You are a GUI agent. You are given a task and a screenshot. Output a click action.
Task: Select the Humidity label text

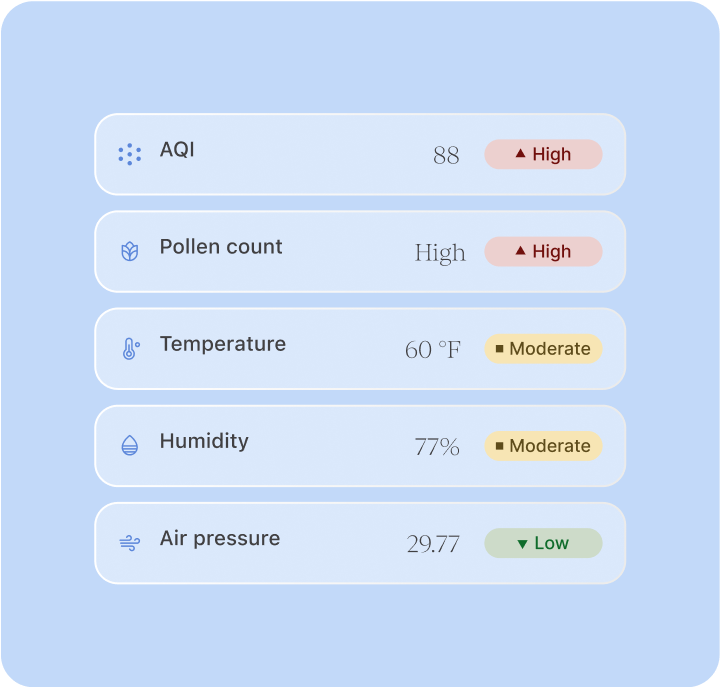pyautogui.click(x=204, y=441)
